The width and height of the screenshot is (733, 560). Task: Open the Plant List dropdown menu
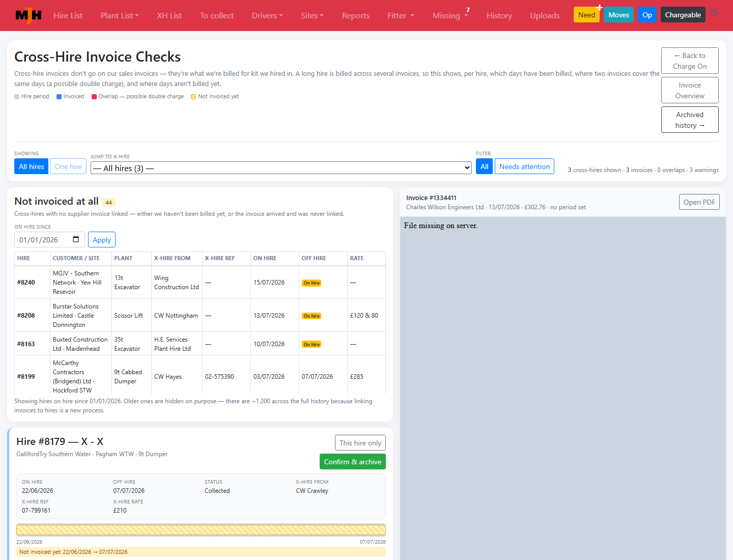coord(120,15)
